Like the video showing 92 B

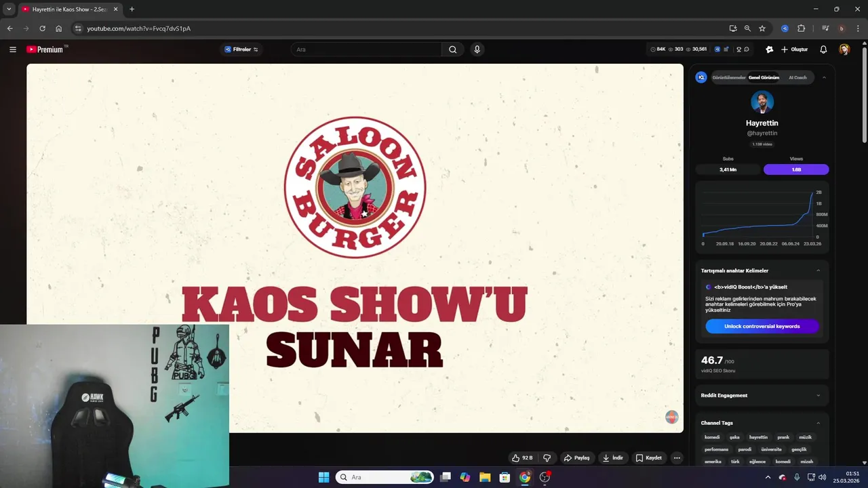522,457
